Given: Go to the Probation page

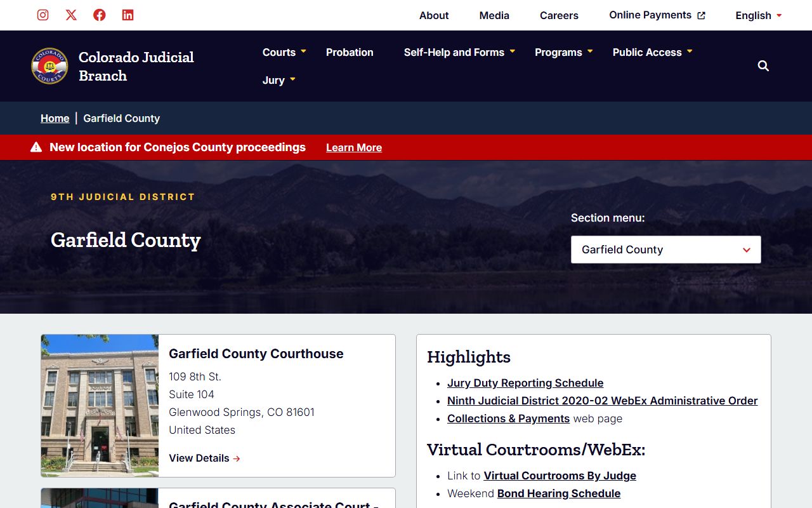Looking at the screenshot, I should (350, 52).
